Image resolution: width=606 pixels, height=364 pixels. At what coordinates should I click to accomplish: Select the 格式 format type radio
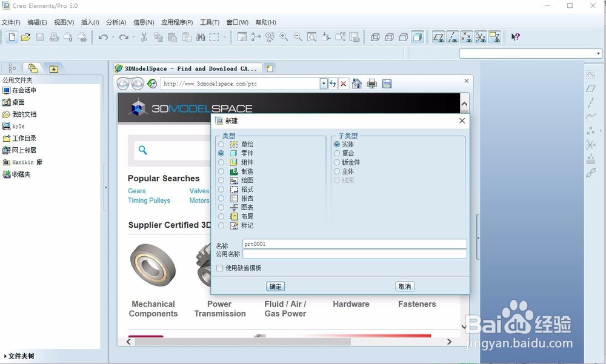point(221,190)
